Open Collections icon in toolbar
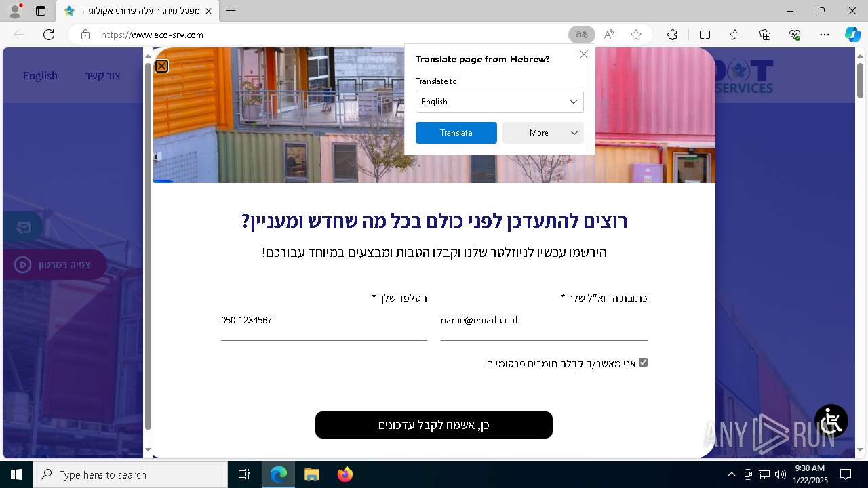 coord(765,35)
